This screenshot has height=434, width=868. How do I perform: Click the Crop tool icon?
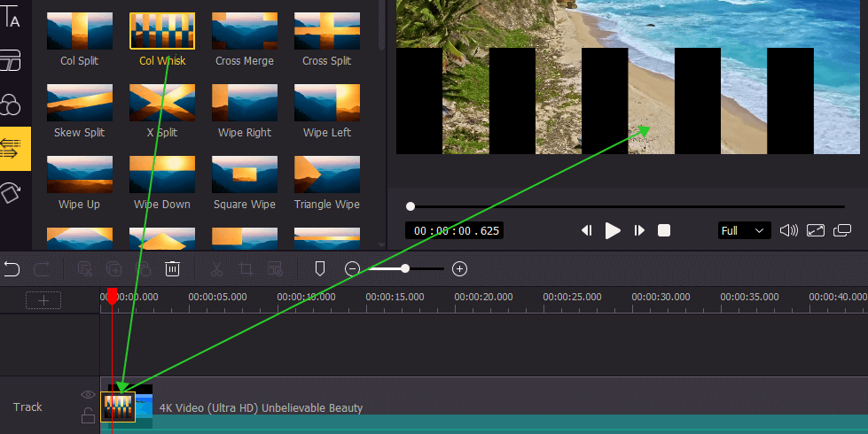246,269
